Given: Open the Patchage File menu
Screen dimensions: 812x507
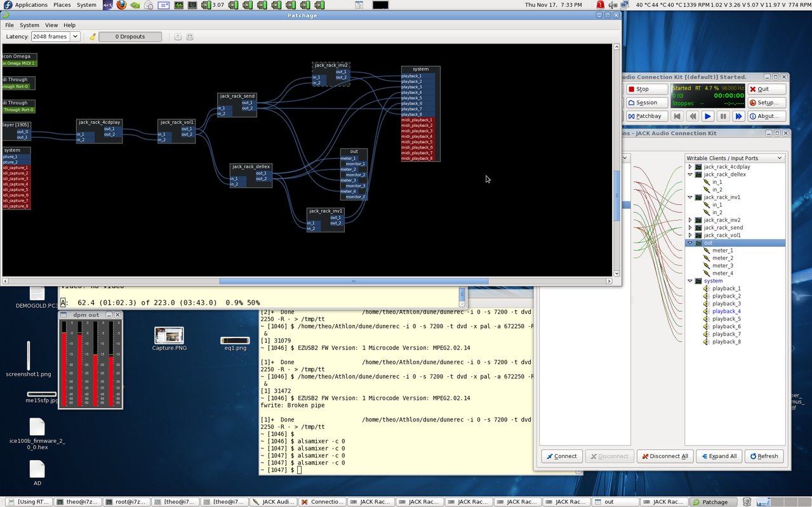Looking at the screenshot, I should (10, 25).
